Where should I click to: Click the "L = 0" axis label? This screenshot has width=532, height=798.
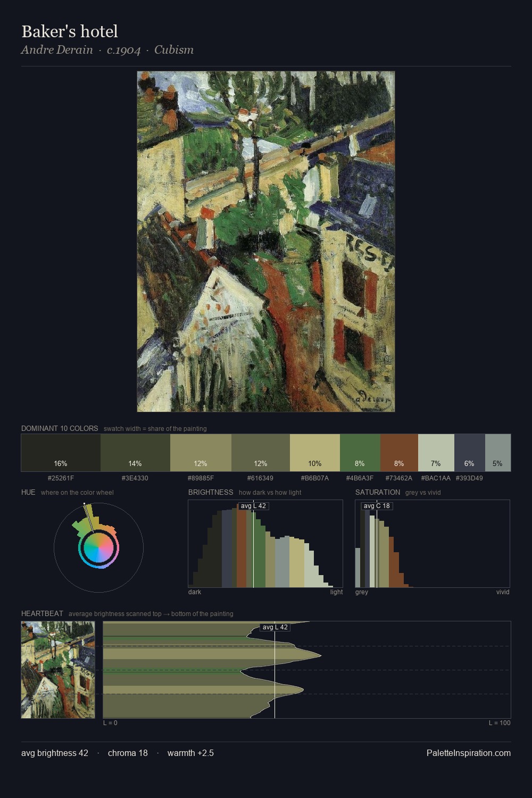click(x=110, y=723)
